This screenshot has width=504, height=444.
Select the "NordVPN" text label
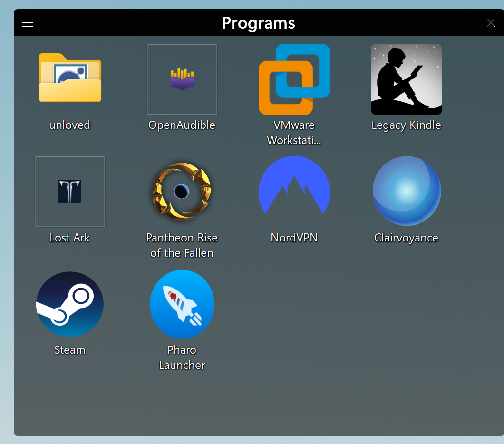(294, 238)
